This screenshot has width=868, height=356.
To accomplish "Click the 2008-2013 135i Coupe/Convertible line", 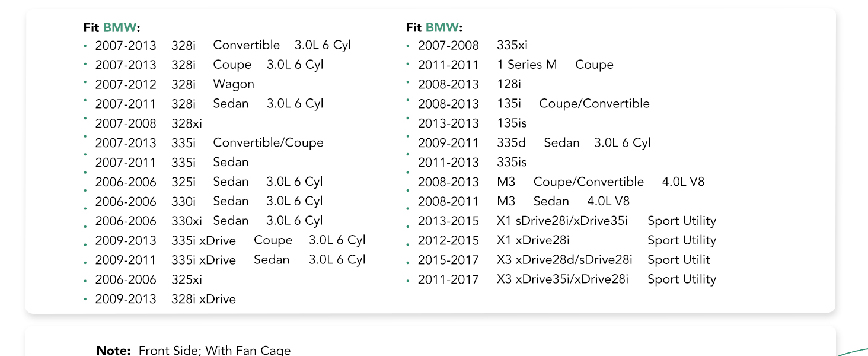I will pos(534,104).
